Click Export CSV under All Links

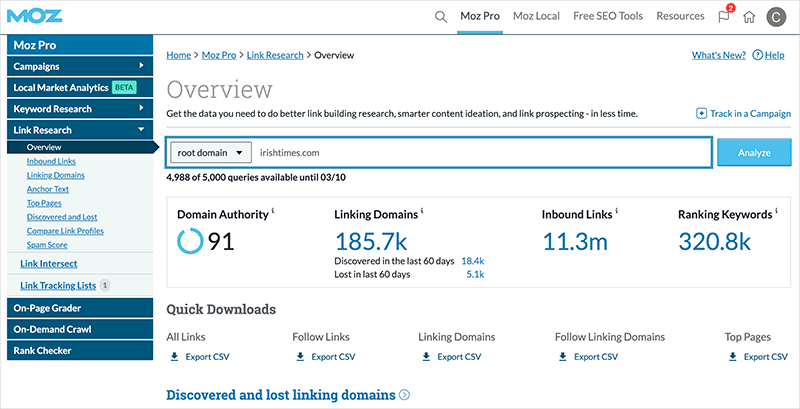coord(207,357)
